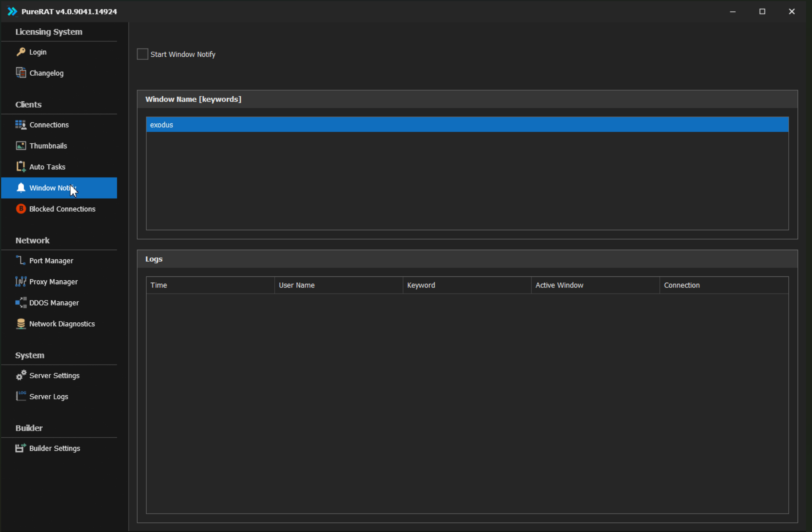This screenshot has width=812, height=532.
Task: Click the Active Window column header
Action: coord(596,285)
